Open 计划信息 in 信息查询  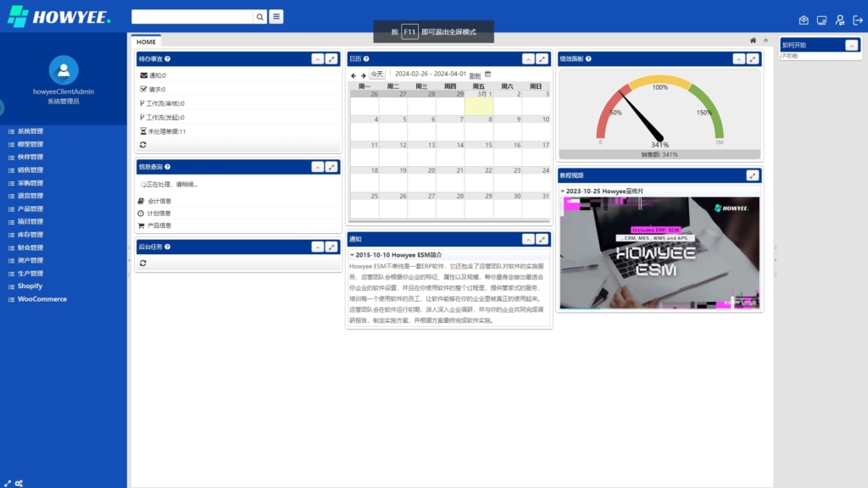click(159, 213)
